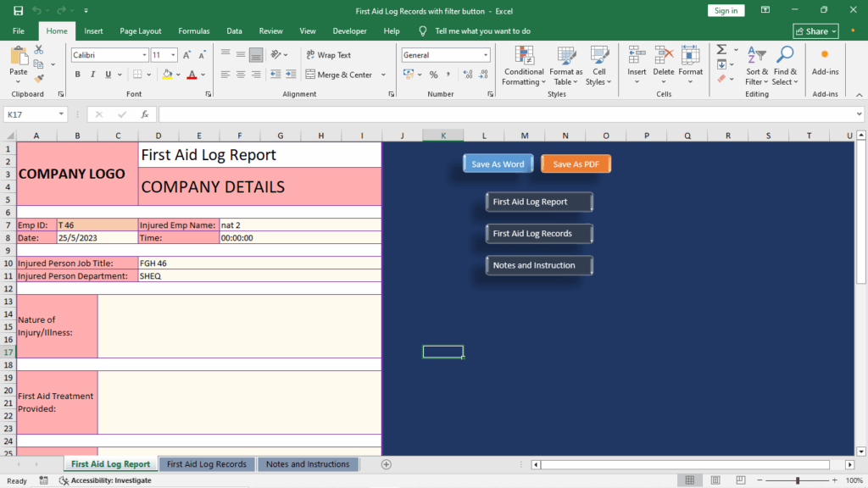Open the Conditional Formatting gallery
868x488 pixels.
pos(523,68)
